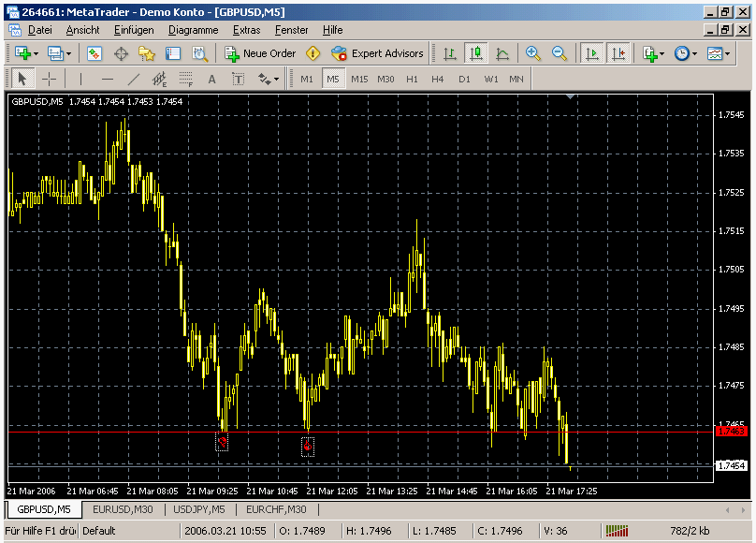
Task: Open the Diagramme menu
Action: pos(193,30)
